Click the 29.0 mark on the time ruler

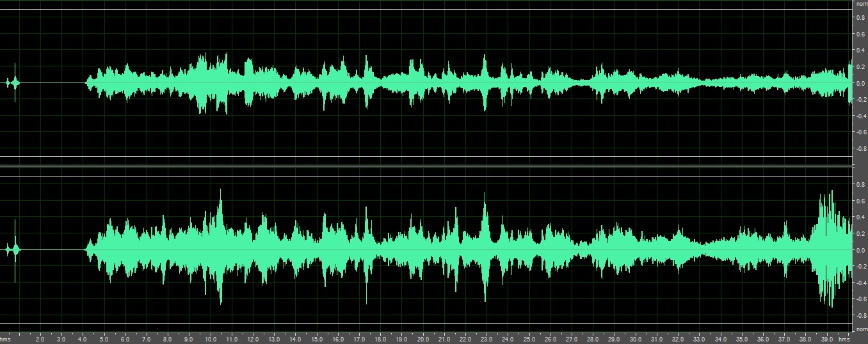point(614,340)
